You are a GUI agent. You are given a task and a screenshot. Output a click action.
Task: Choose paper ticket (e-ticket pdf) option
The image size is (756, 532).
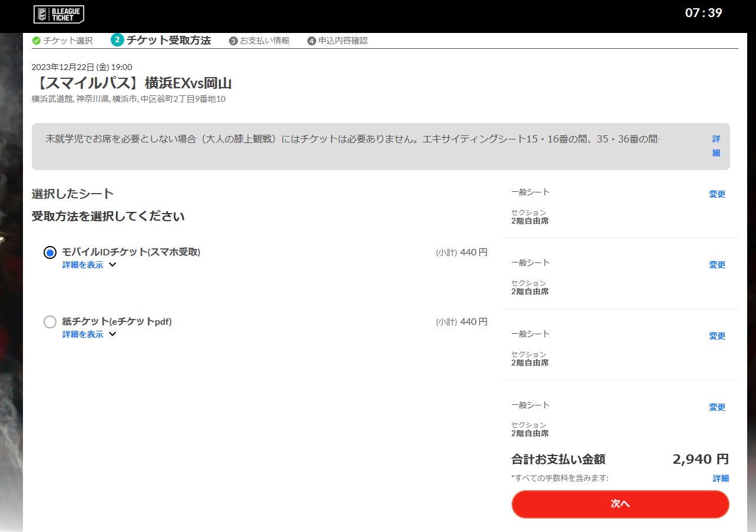pos(50,322)
